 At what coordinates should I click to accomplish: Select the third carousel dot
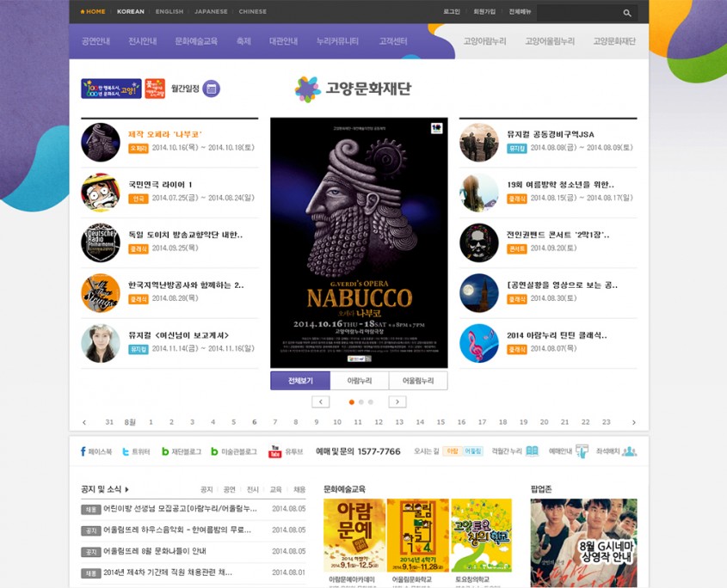[371, 402]
